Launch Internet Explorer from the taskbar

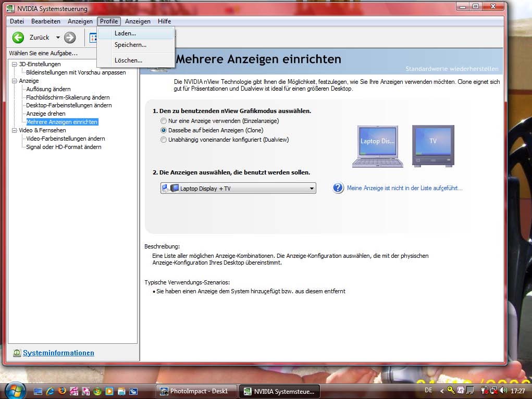51,391
